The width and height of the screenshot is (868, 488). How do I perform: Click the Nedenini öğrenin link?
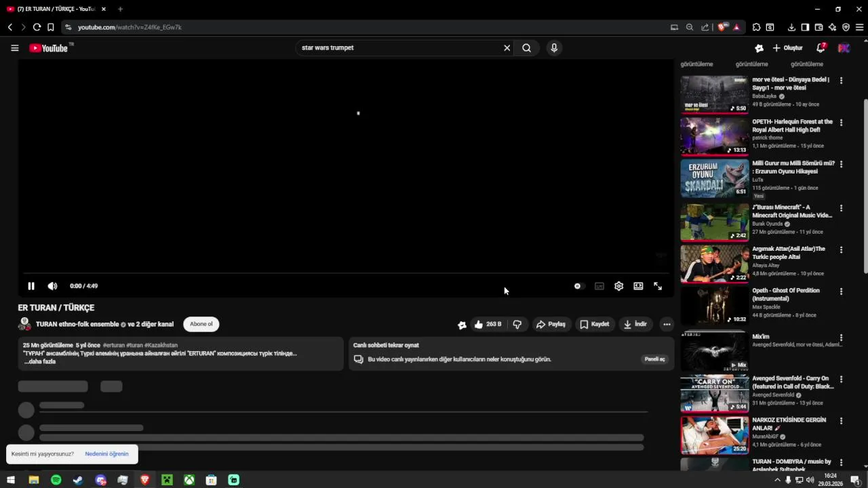coord(106,454)
